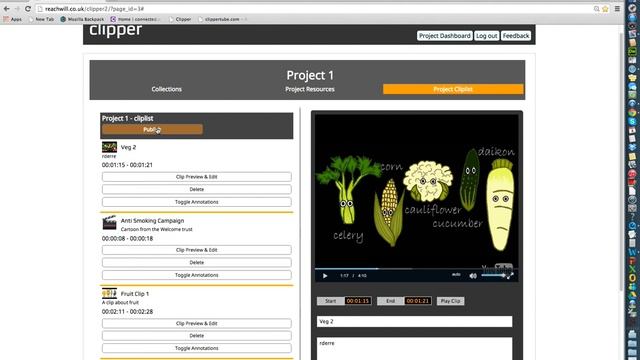Click the video player Play icon
The image size is (640, 360).
pyautogui.click(x=325, y=276)
